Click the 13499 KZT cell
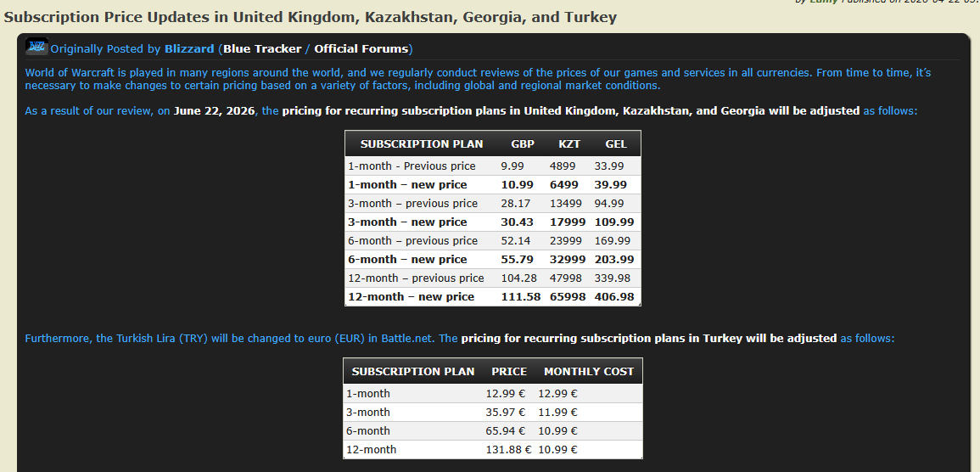This screenshot has width=980, height=472. click(566, 204)
